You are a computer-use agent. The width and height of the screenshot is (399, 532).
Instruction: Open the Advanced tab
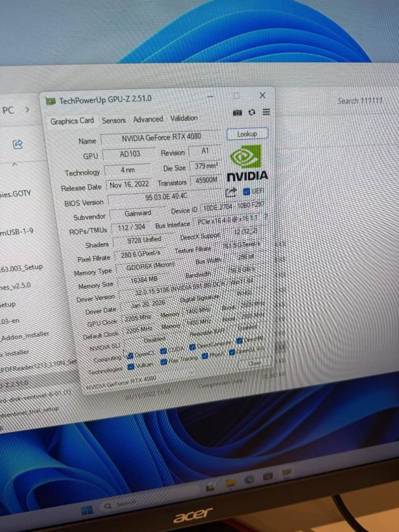[x=148, y=119]
